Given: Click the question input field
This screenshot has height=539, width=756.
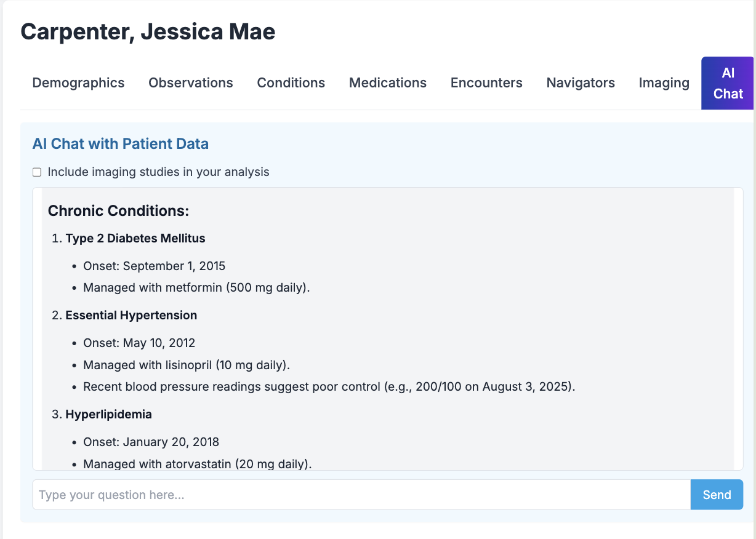Looking at the screenshot, I should click(361, 495).
